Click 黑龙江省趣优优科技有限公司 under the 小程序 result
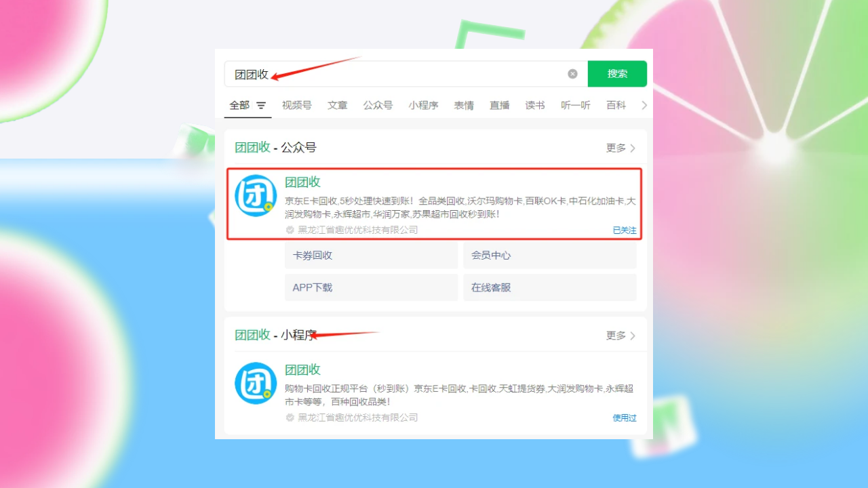 click(358, 418)
